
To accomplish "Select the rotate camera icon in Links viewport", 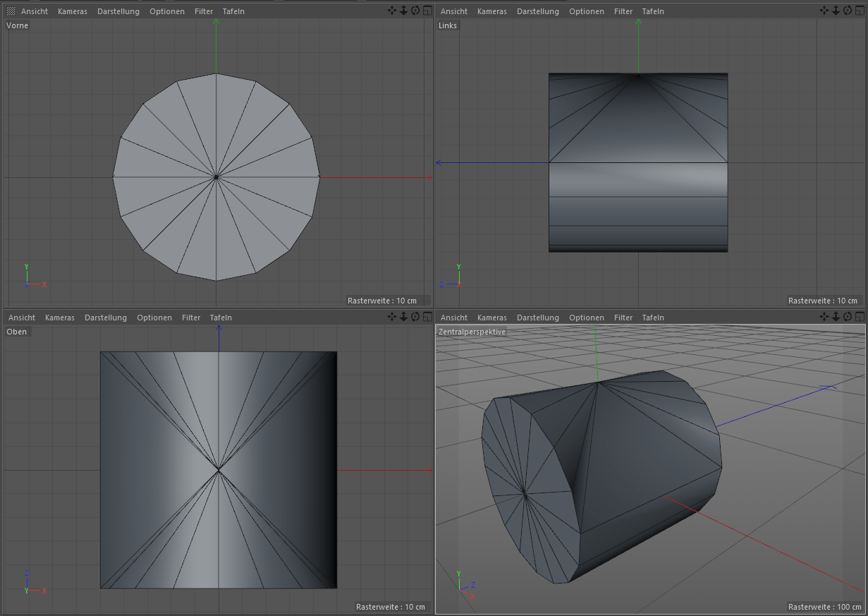I will pos(848,11).
